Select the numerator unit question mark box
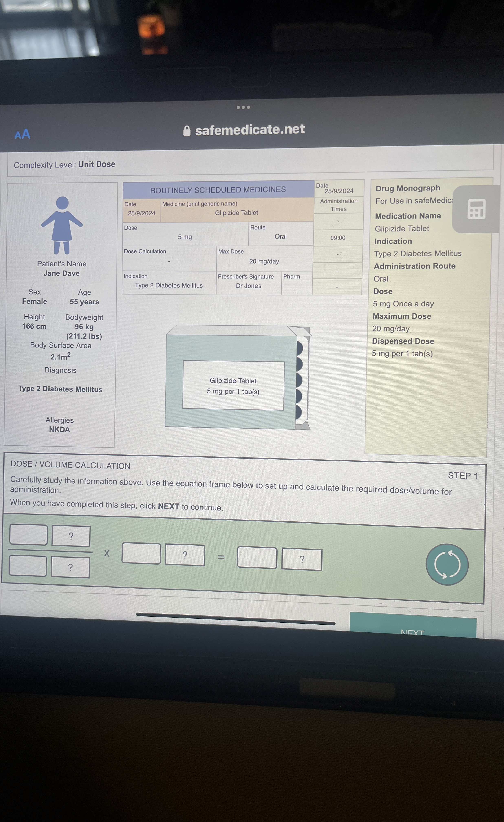Image resolution: width=504 pixels, height=822 pixels. coord(71,536)
